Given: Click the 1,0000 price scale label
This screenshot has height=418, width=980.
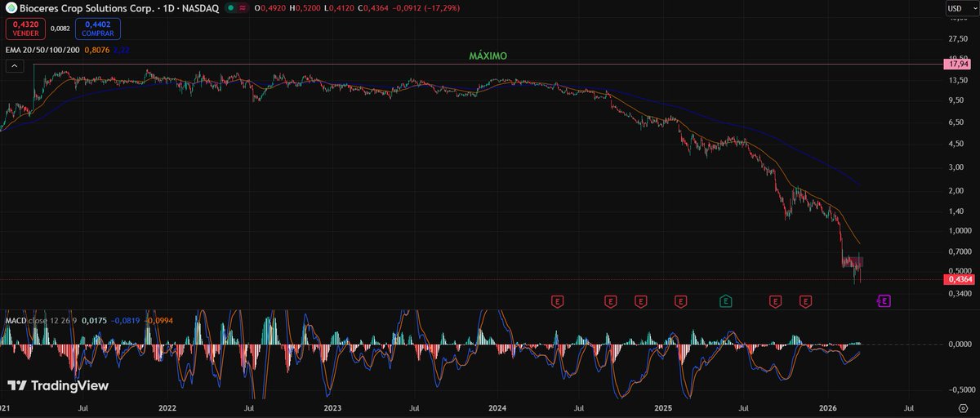Looking at the screenshot, I should click(958, 230).
